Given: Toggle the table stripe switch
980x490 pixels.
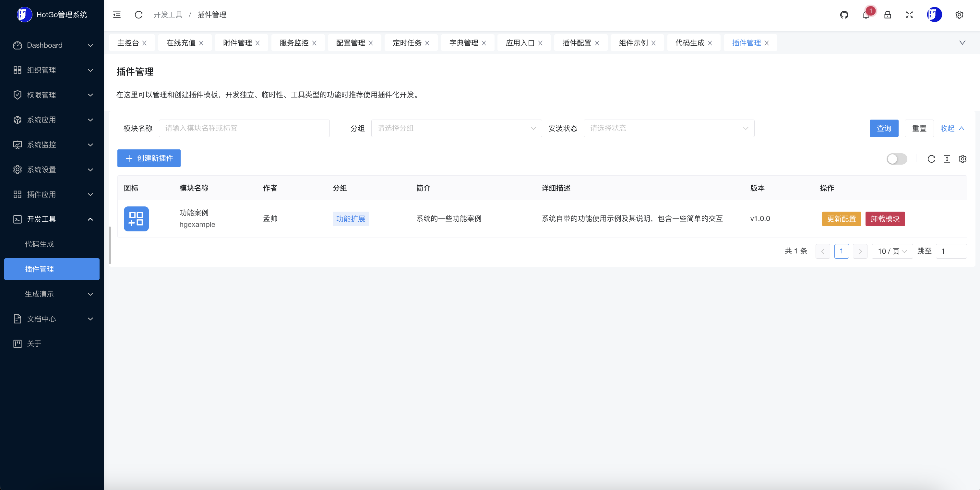Looking at the screenshot, I should pyautogui.click(x=896, y=159).
